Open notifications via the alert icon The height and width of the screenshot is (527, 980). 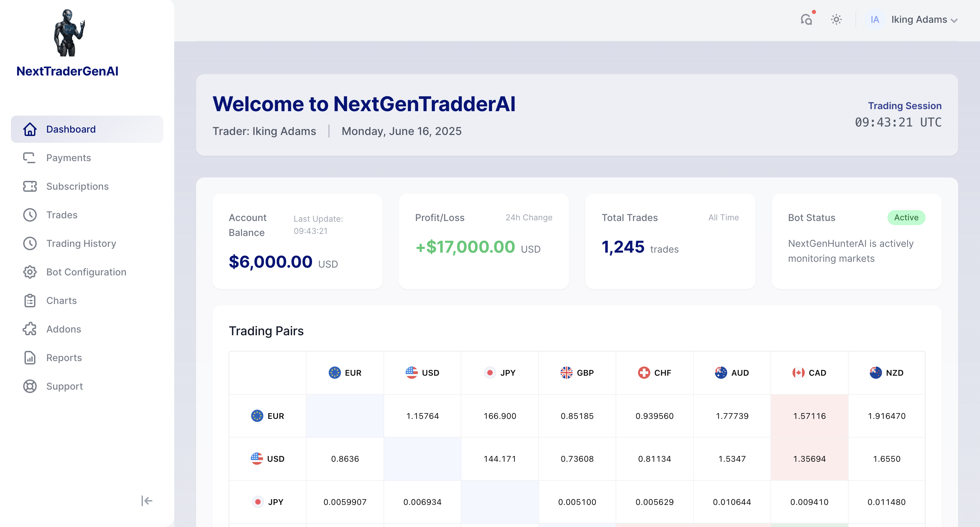point(806,19)
